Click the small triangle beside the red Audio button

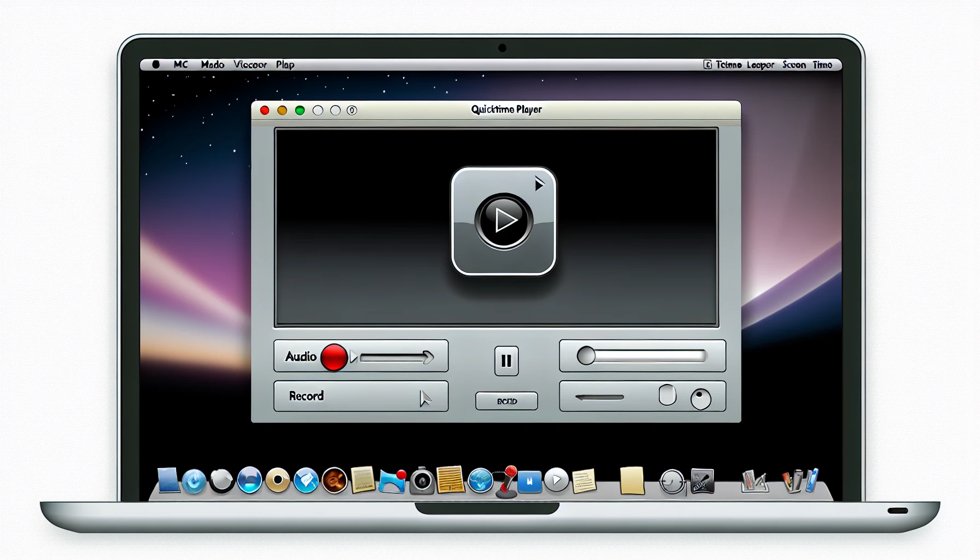(x=353, y=358)
